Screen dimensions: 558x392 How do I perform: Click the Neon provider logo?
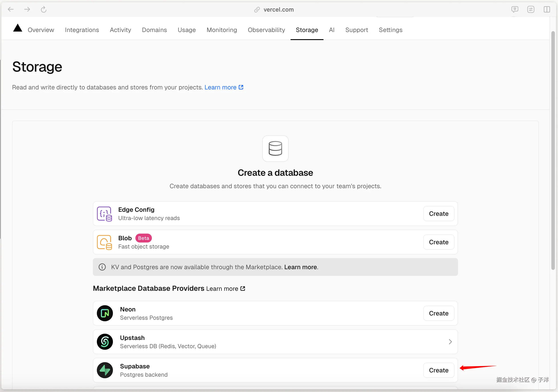pos(105,313)
